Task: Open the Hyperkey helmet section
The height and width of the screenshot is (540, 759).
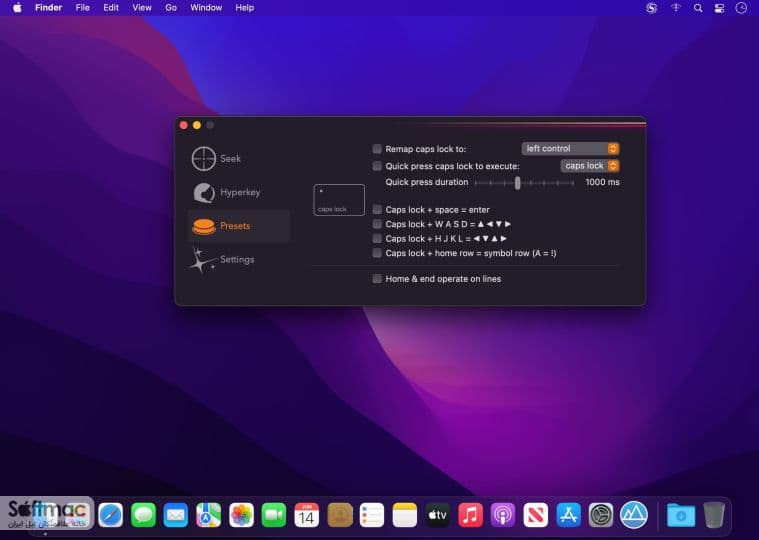Action: [204, 193]
